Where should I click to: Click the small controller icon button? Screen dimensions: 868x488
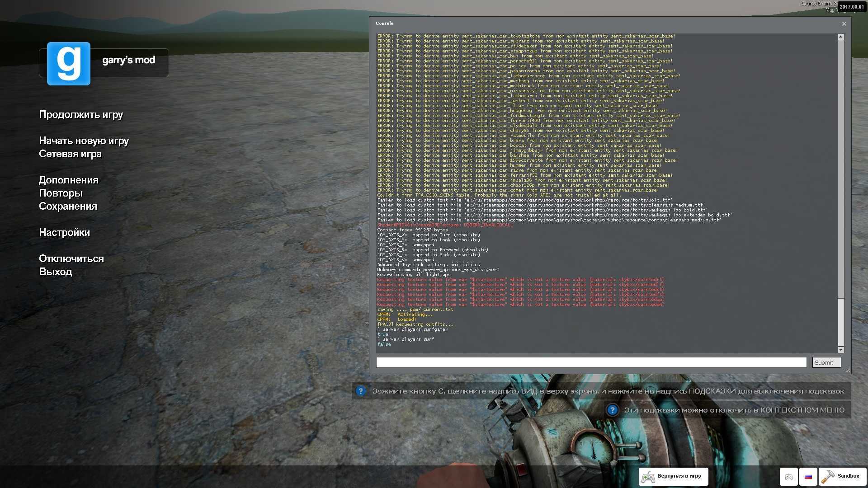(x=788, y=477)
